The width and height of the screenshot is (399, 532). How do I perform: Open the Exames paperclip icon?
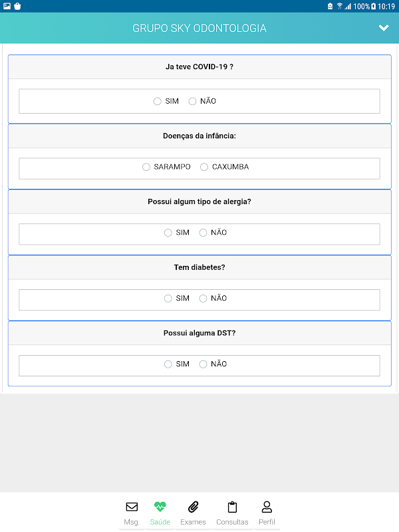tap(193, 507)
